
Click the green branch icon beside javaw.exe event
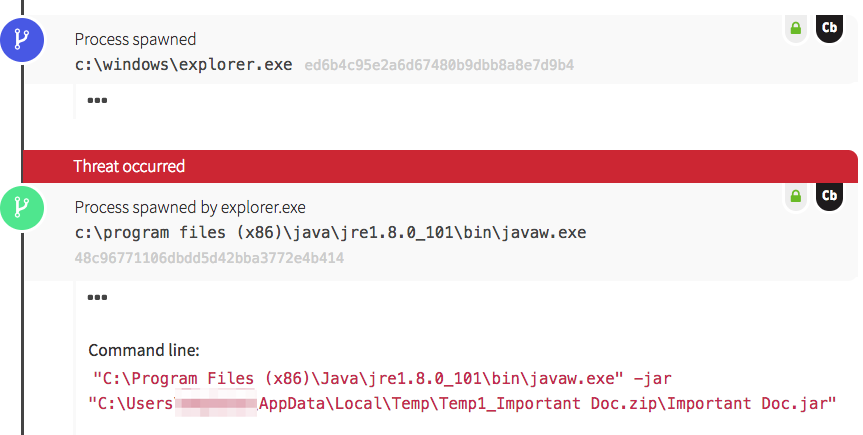[x=21, y=208]
